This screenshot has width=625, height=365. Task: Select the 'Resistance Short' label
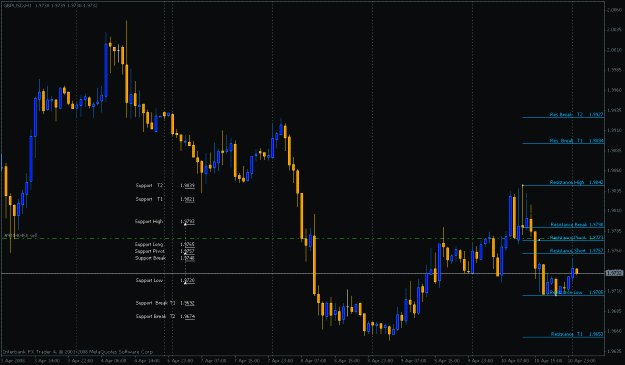pos(568,251)
